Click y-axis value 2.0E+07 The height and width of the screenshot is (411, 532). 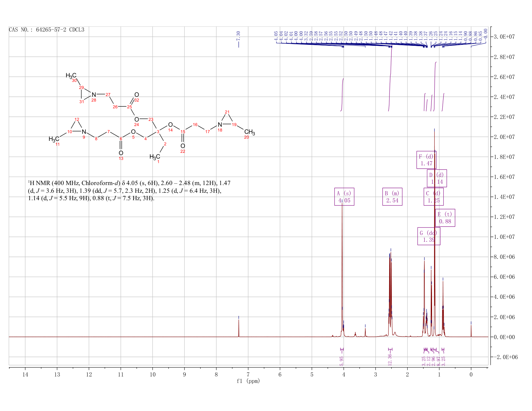(x=504, y=137)
